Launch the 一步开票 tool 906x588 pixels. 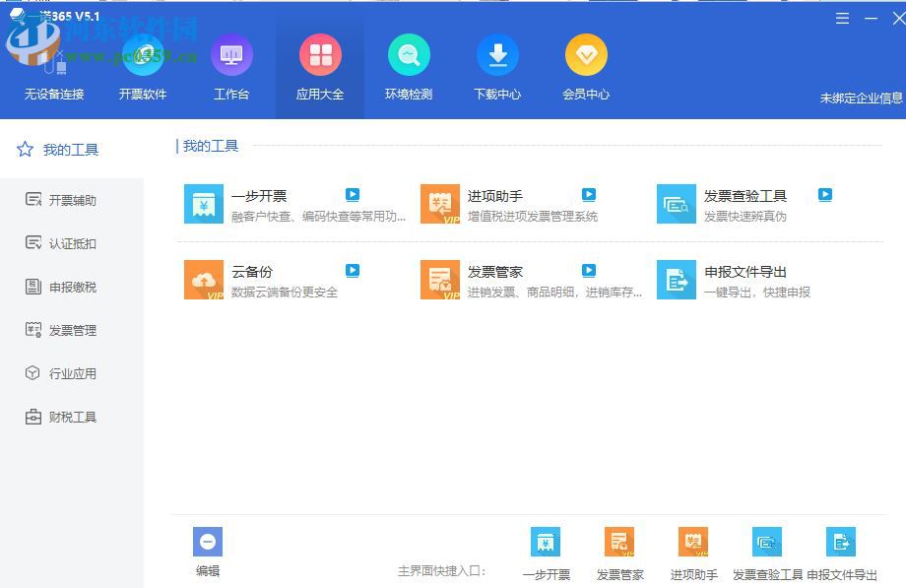pos(262,196)
